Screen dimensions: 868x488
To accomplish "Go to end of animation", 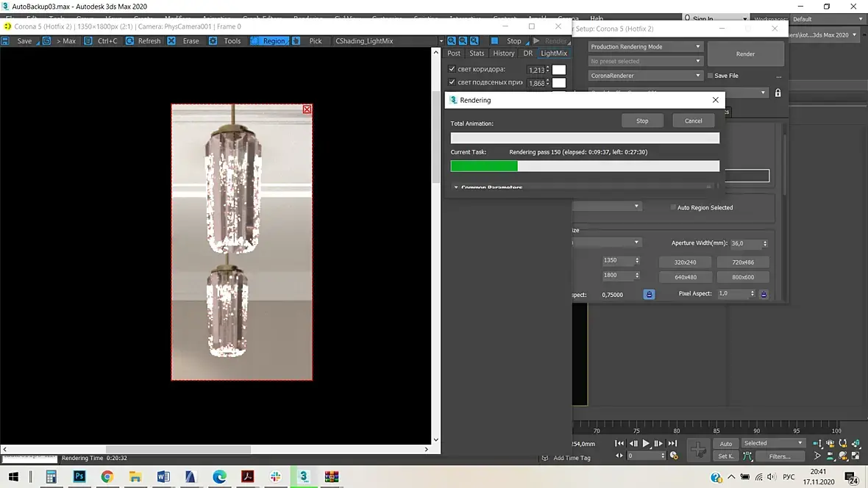I will tap(672, 443).
